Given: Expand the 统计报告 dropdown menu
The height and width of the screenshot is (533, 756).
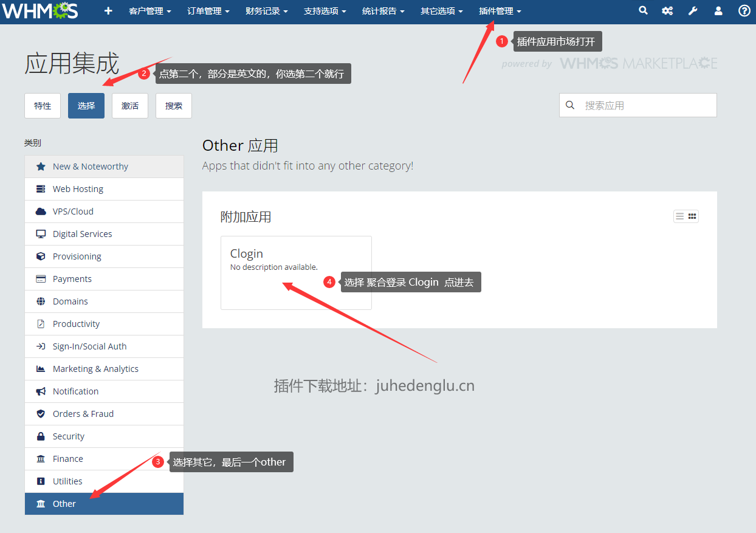Looking at the screenshot, I should [x=383, y=11].
